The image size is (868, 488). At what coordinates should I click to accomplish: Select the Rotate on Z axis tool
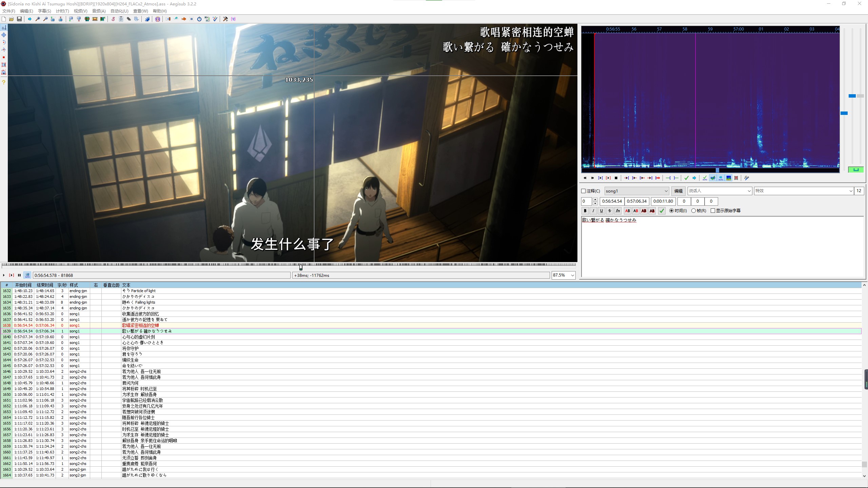click(4, 42)
